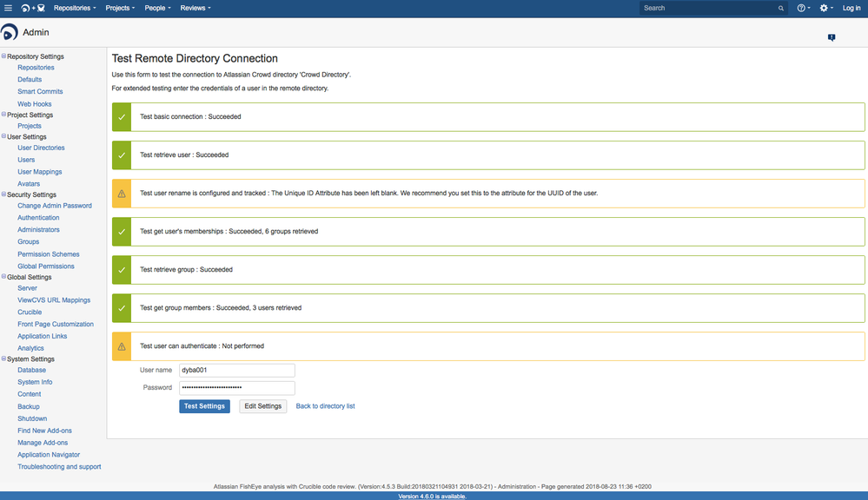Open Analytics settings
This screenshot has height=500, width=868.
tap(30, 348)
